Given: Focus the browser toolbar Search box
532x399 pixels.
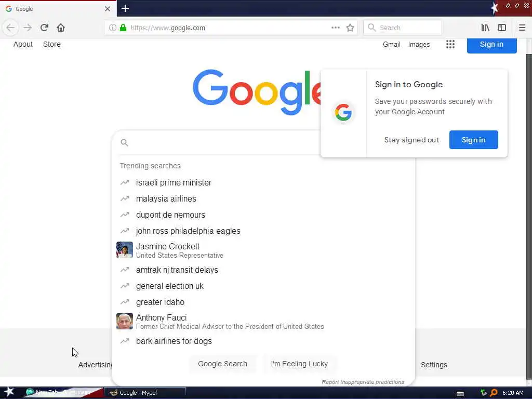Looking at the screenshot, I should pos(403,28).
